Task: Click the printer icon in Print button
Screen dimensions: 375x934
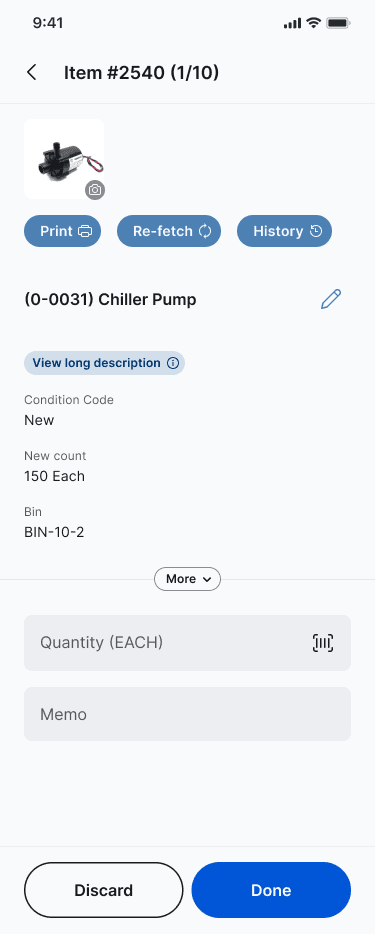Action: (x=85, y=231)
